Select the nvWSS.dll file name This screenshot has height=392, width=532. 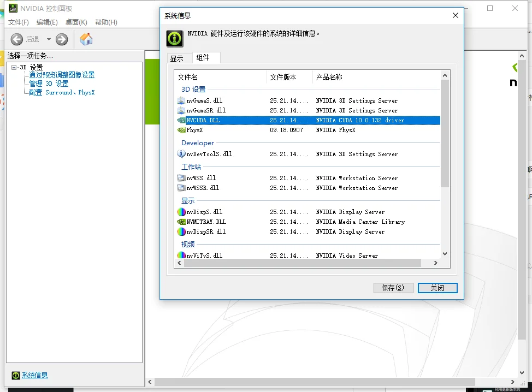(201, 178)
